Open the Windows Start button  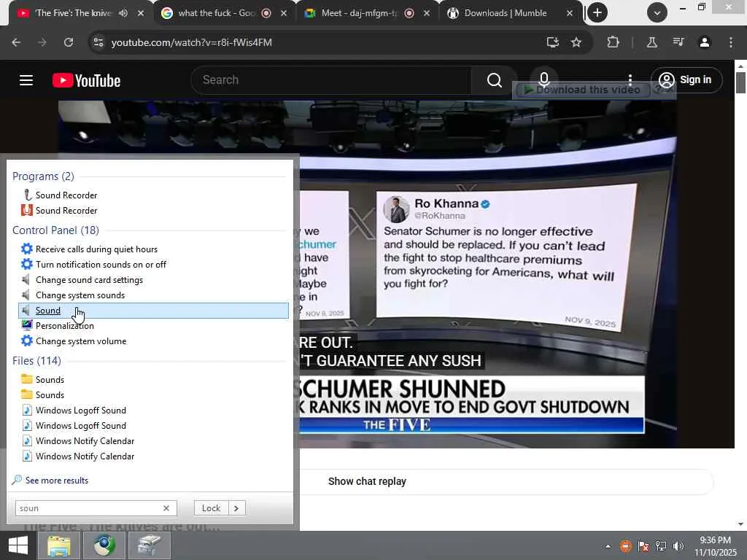18,545
